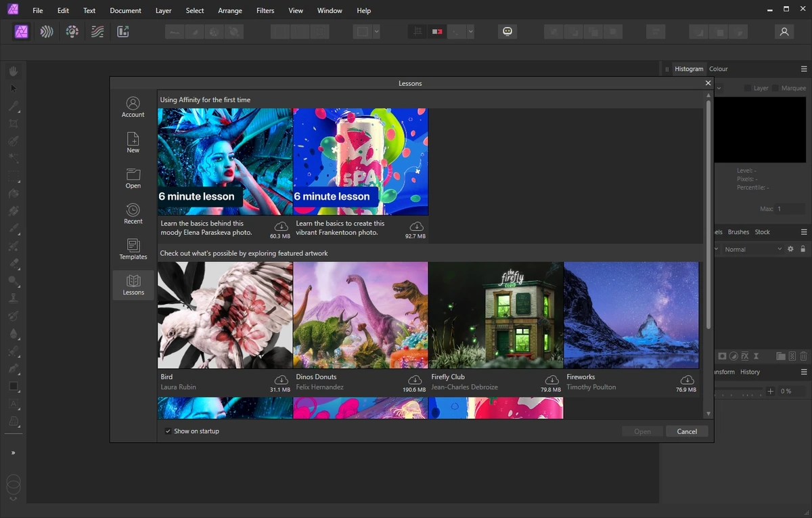The height and width of the screenshot is (518, 812).
Task: Switch to the Develop persona icon
Action: pos(72,31)
